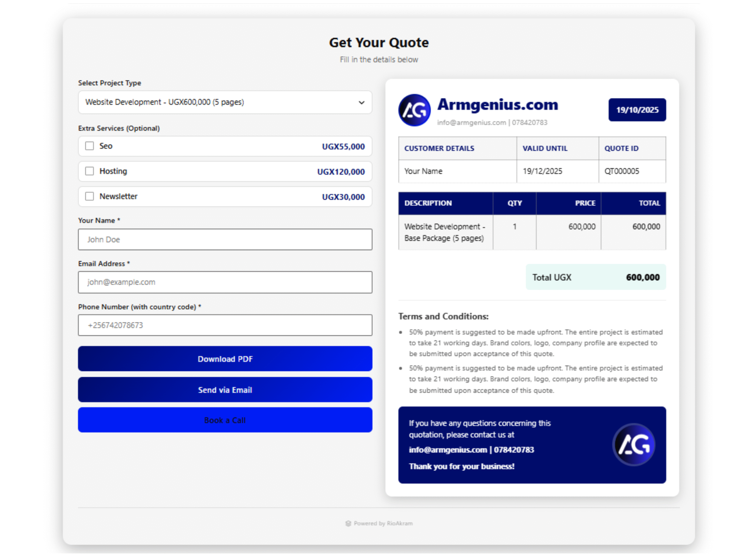Click into the Email Address field
The image size is (756, 560).
pyautogui.click(x=225, y=282)
